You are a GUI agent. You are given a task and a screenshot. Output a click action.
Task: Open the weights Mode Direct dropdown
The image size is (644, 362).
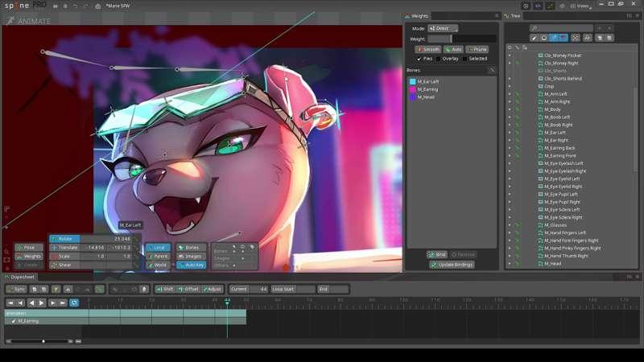click(x=443, y=28)
